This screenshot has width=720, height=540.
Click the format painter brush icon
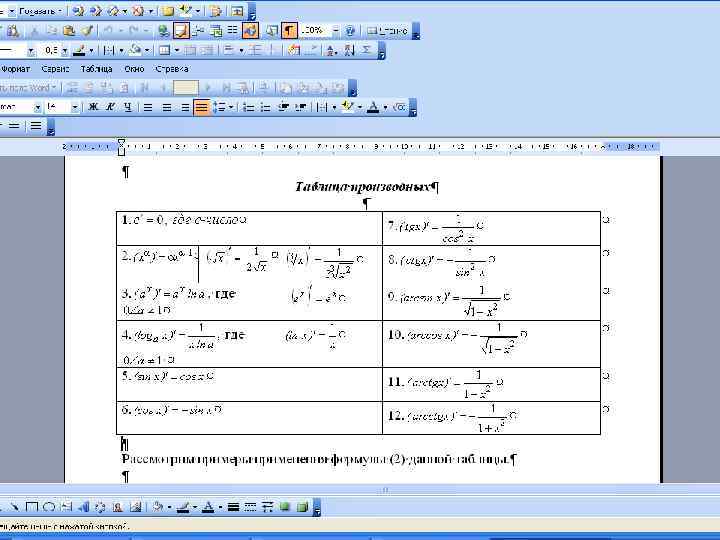(x=86, y=31)
